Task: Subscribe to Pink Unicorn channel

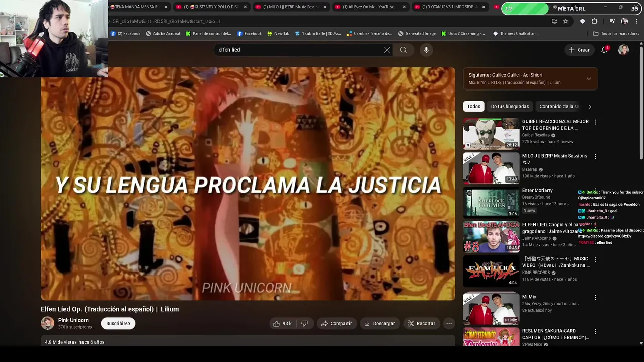Action: point(118,323)
